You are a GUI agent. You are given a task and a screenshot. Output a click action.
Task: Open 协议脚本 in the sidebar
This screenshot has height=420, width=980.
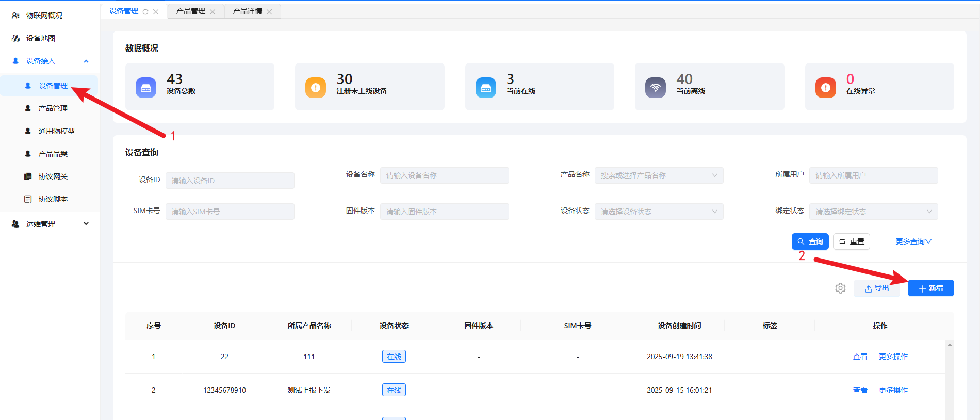(x=53, y=199)
